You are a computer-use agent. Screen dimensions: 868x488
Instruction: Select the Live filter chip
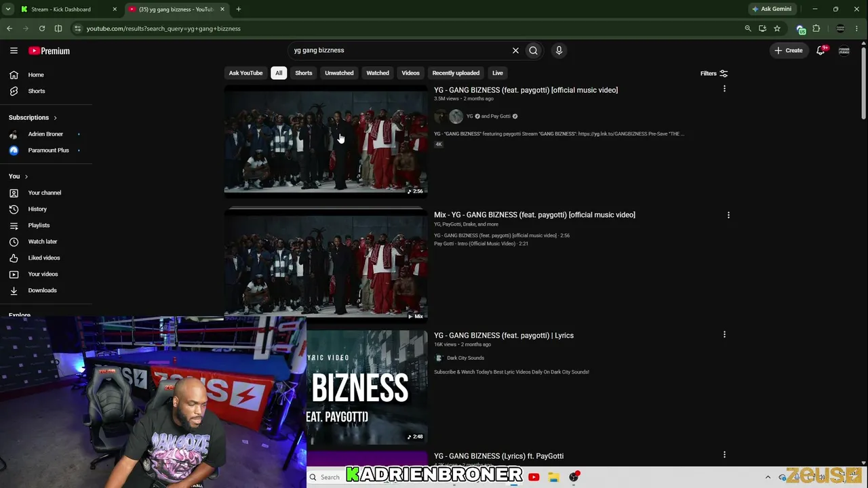click(498, 73)
